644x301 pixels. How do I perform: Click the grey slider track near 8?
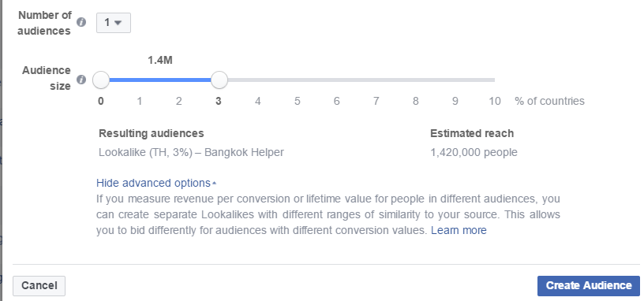click(416, 80)
